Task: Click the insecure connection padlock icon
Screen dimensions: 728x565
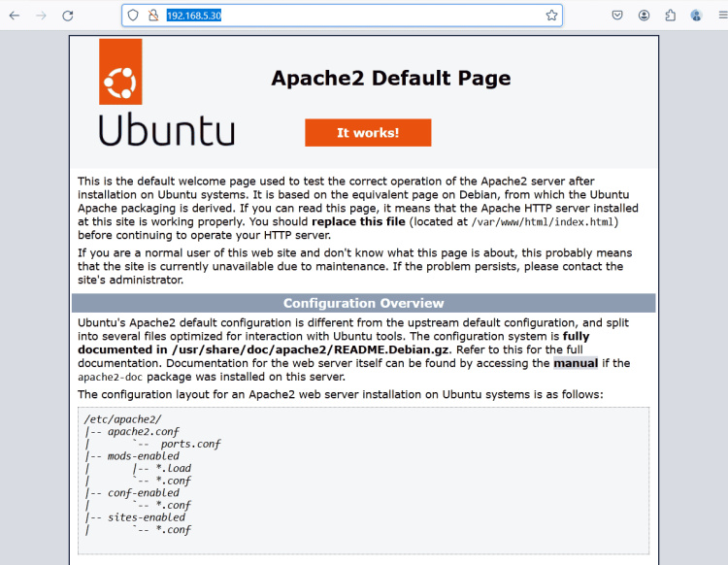Action: tap(152, 16)
